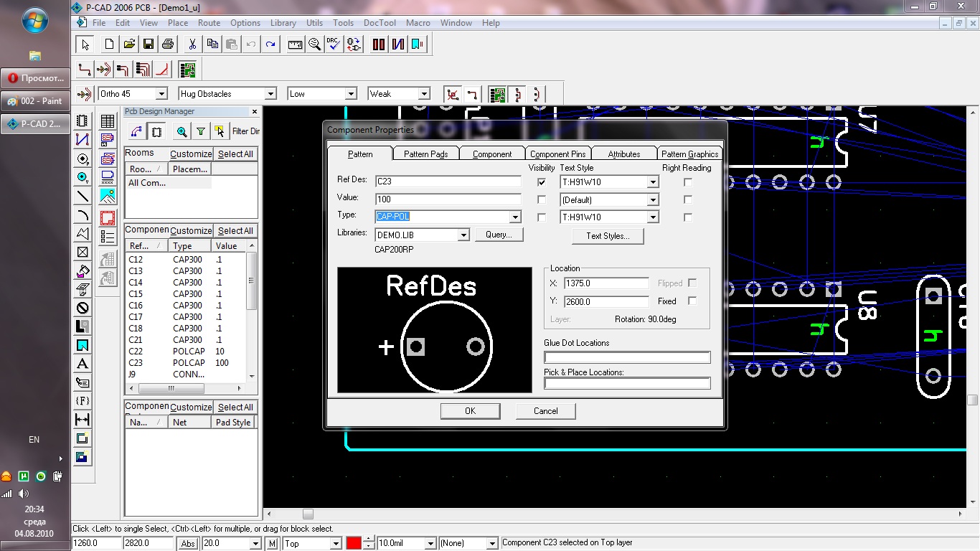Select the Place Text tool
The width and height of the screenshot is (980, 551).
pos(83,364)
